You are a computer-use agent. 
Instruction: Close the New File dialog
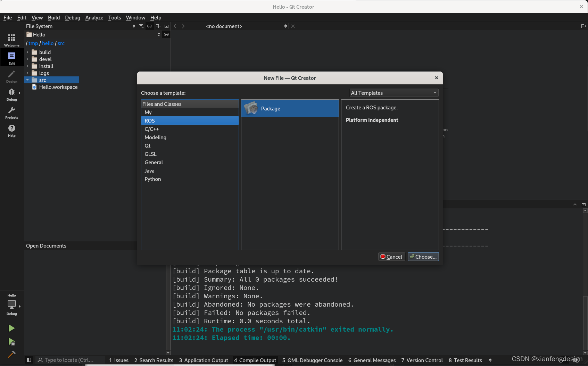click(437, 78)
